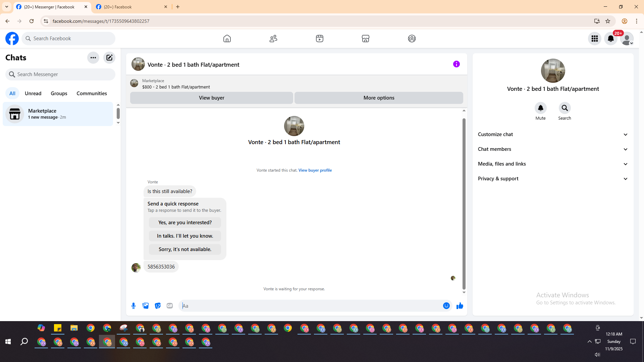Click the View buyer button

[211, 98]
